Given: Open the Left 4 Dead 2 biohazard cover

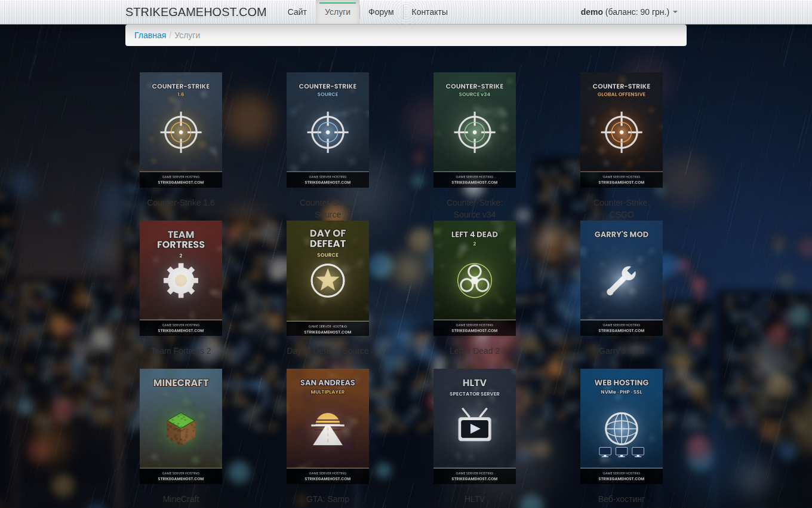Looking at the screenshot, I should pos(475,278).
